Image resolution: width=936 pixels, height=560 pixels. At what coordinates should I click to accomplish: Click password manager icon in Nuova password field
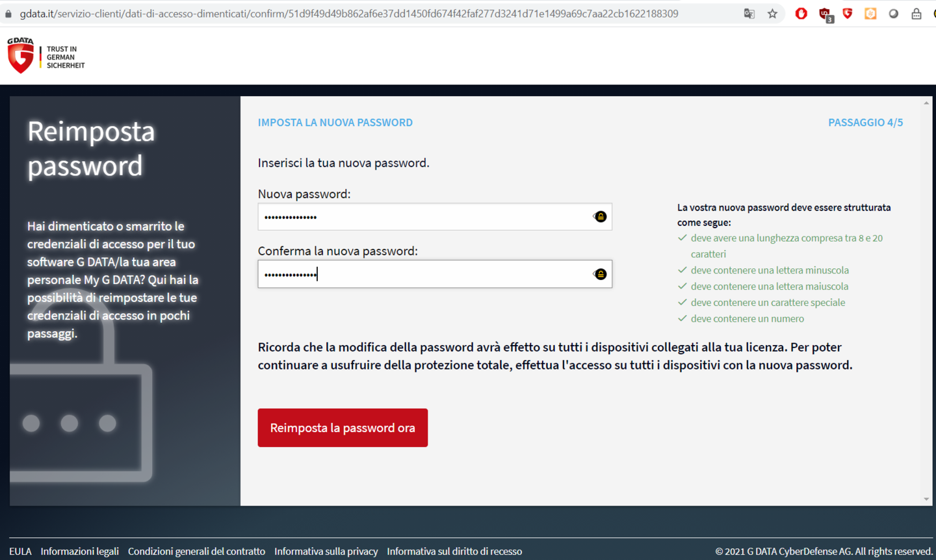[600, 217]
